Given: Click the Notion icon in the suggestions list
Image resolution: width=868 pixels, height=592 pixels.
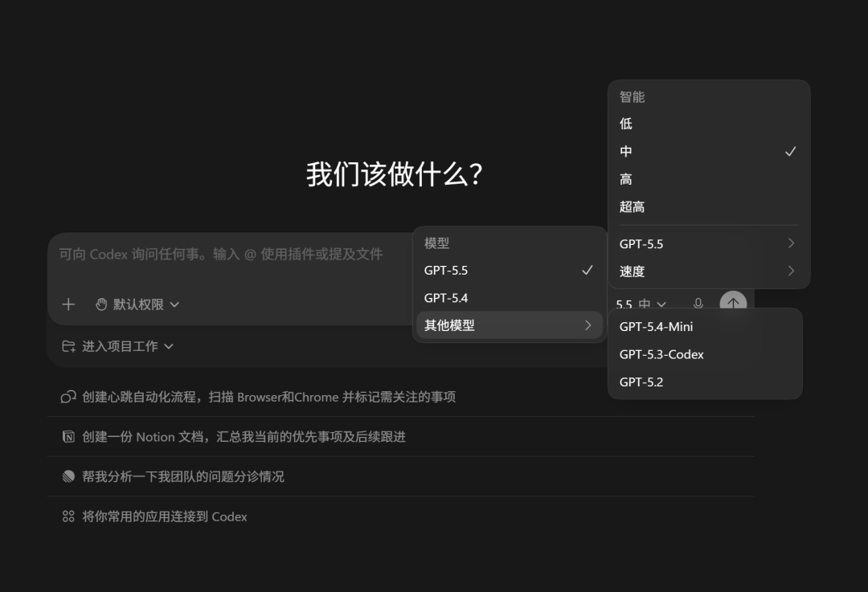Looking at the screenshot, I should tap(68, 436).
